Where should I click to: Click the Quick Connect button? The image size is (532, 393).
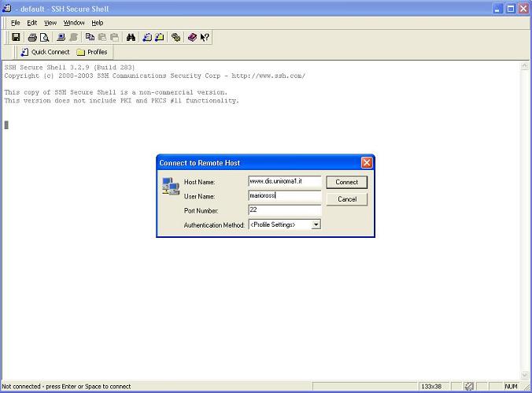coord(44,52)
